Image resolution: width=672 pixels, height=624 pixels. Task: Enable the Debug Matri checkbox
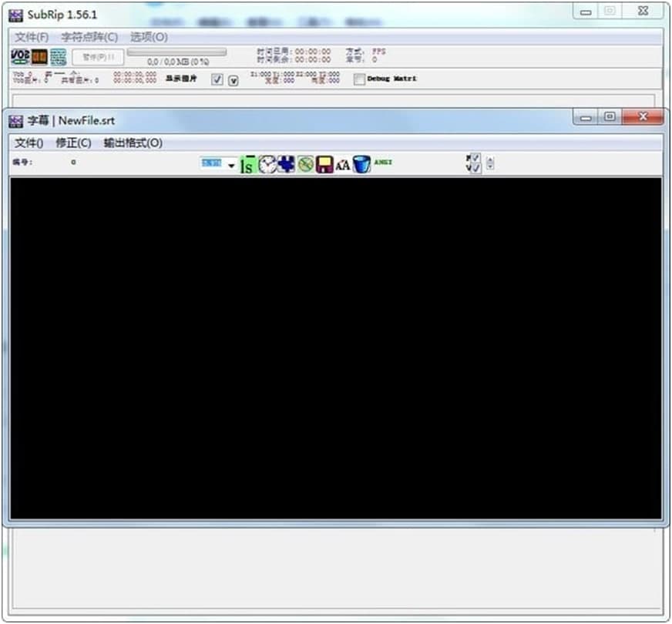358,79
